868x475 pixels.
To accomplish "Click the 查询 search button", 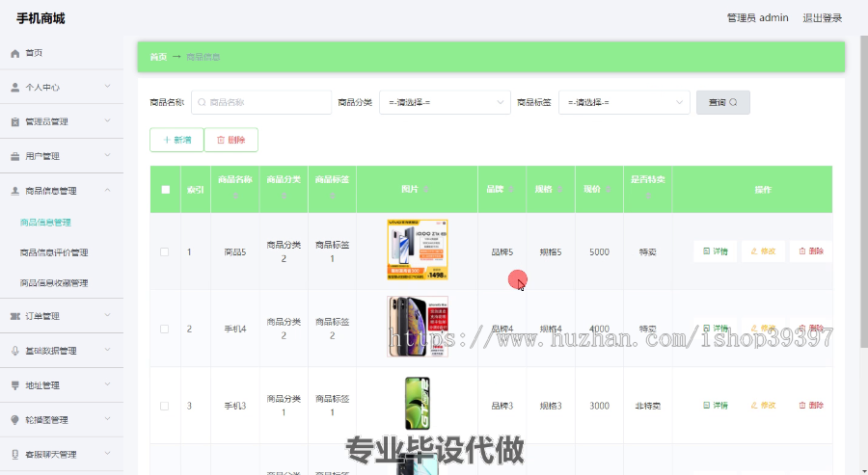I will [x=723, y=102].
